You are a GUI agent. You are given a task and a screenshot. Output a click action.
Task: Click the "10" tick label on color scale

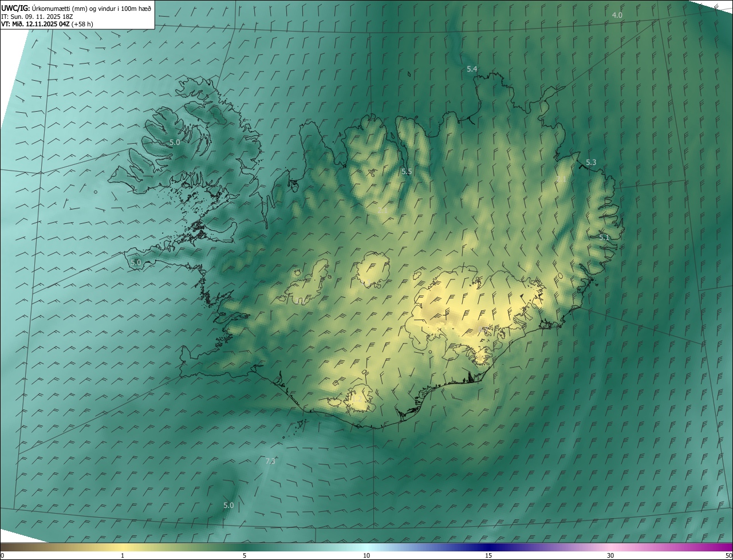(x=366, y=556)
